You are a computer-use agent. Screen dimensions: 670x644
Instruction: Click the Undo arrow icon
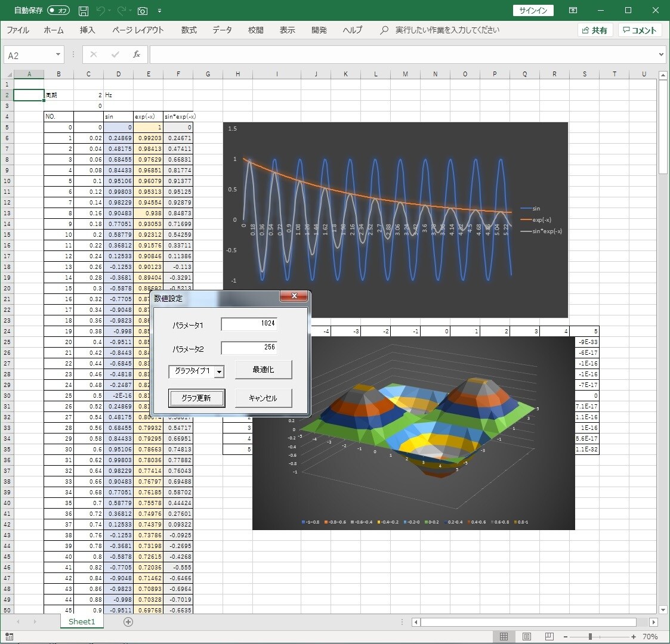point(101,11)
